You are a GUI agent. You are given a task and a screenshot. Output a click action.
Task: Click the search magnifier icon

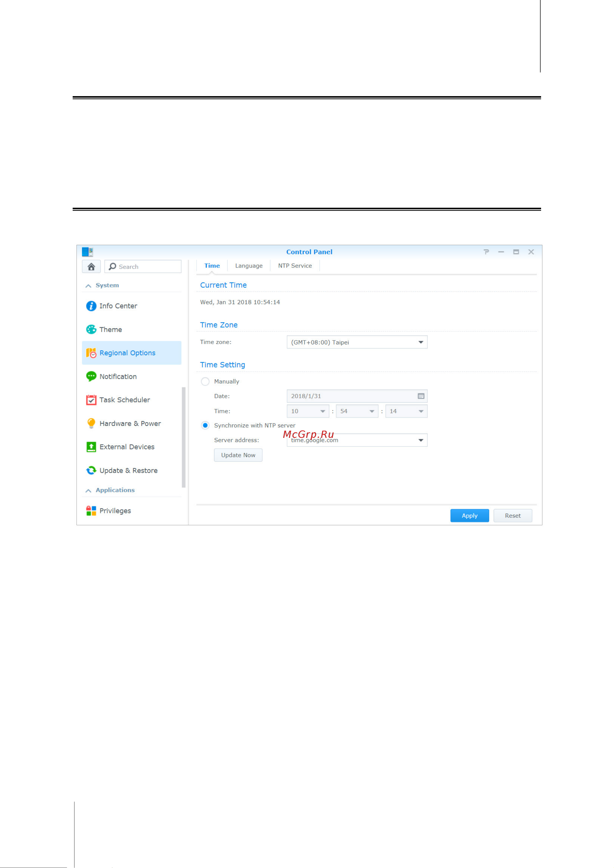click(112, 267)
